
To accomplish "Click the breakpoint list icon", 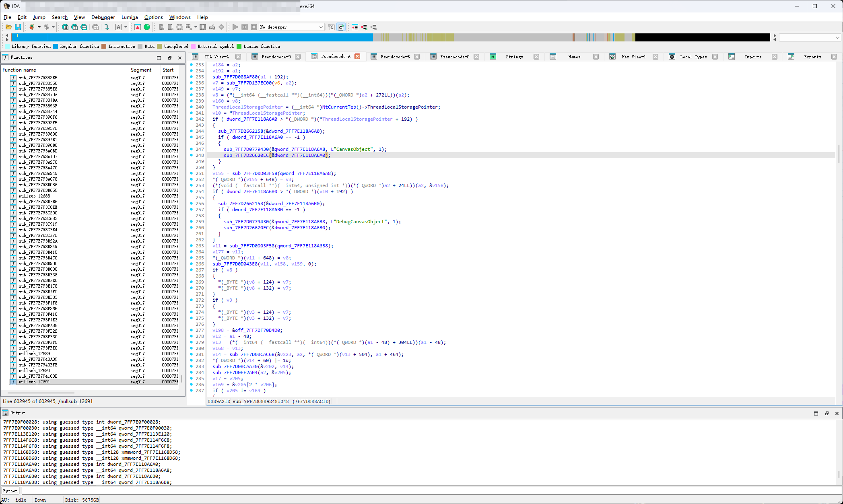I will [355, 27].
